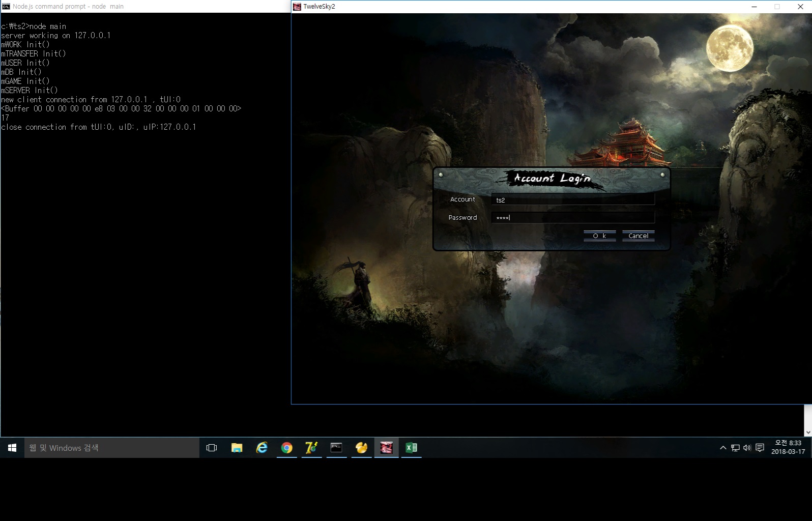Select the TwelveSky2 game taskbar icon

pyautogui.click(x=386, y=448)
